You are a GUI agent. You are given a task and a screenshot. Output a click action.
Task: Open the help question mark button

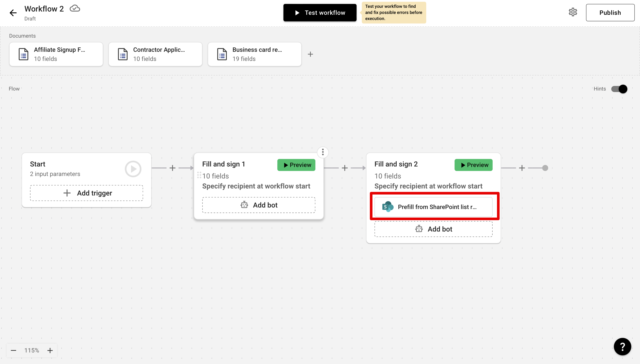point(623,347)
